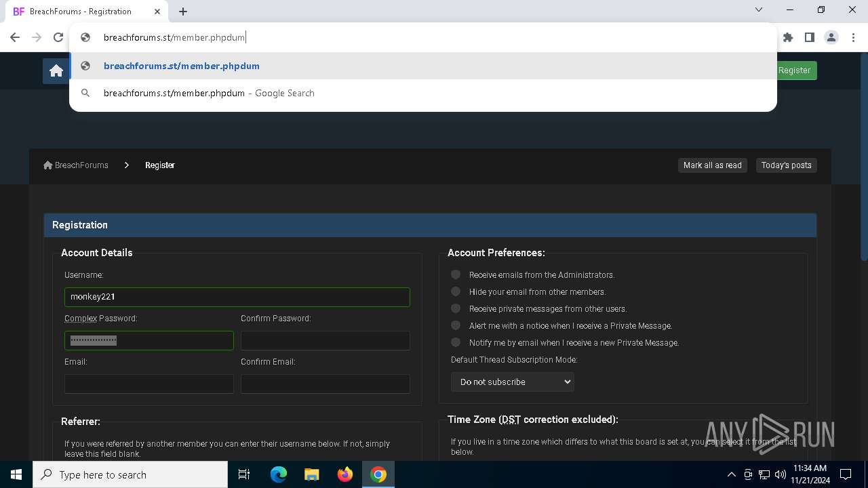
Task: Open the BreachForums breadcrumb link
Action: 76,165
